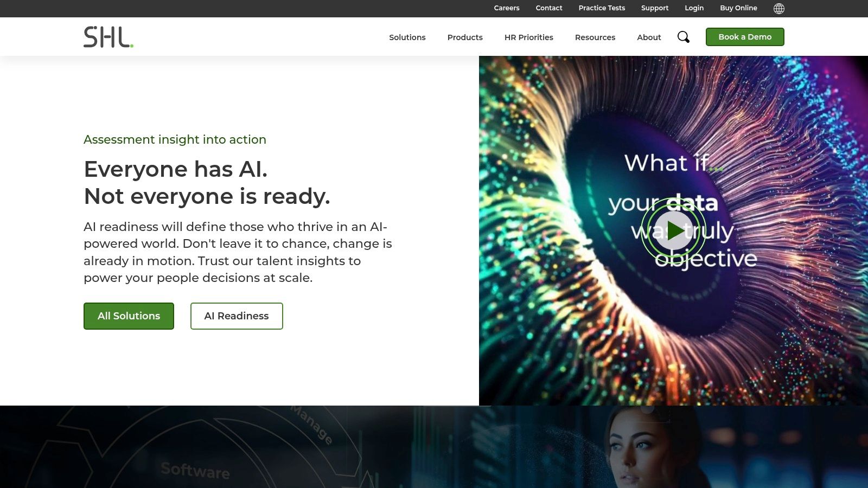Go to the Careers link

tap(507, 8)
